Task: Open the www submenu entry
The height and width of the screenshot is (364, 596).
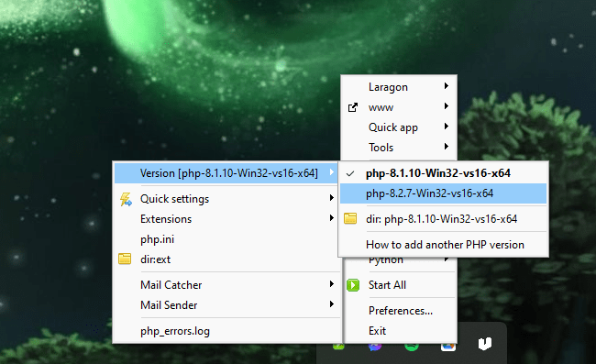Action: pyautogui.click(x=399, y=107)
